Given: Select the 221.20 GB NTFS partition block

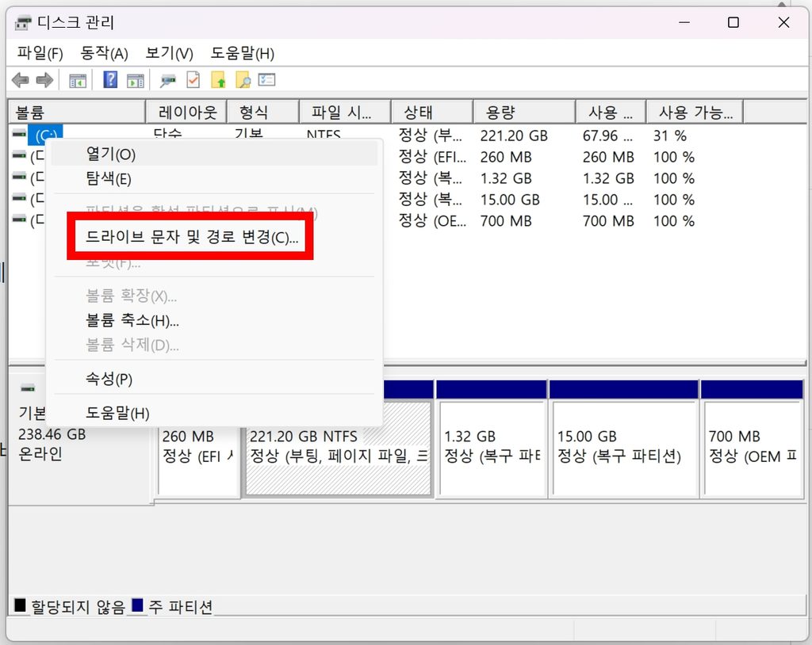Looking at the screenshot, I should tap(338, 448).
